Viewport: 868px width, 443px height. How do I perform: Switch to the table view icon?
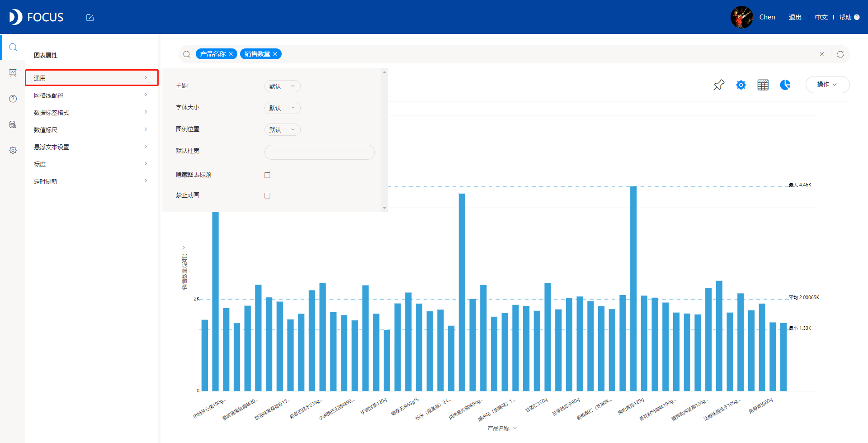[x=763, y=85]
